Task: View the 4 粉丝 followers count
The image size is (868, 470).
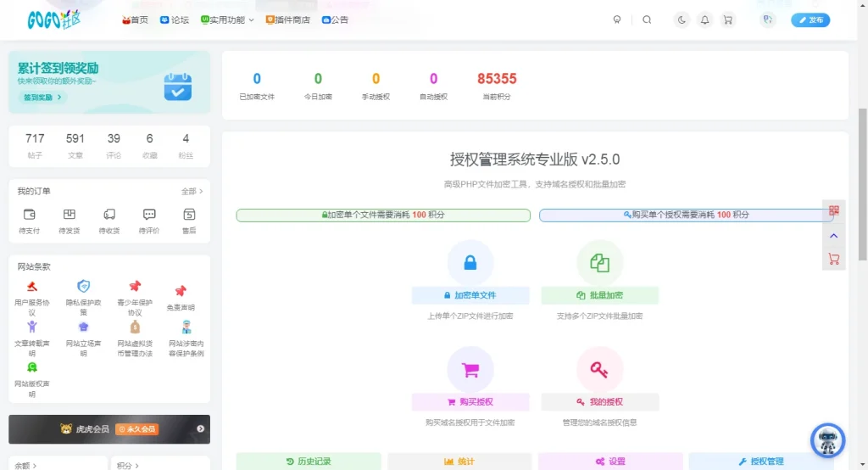Action: (x=186, y=145)
